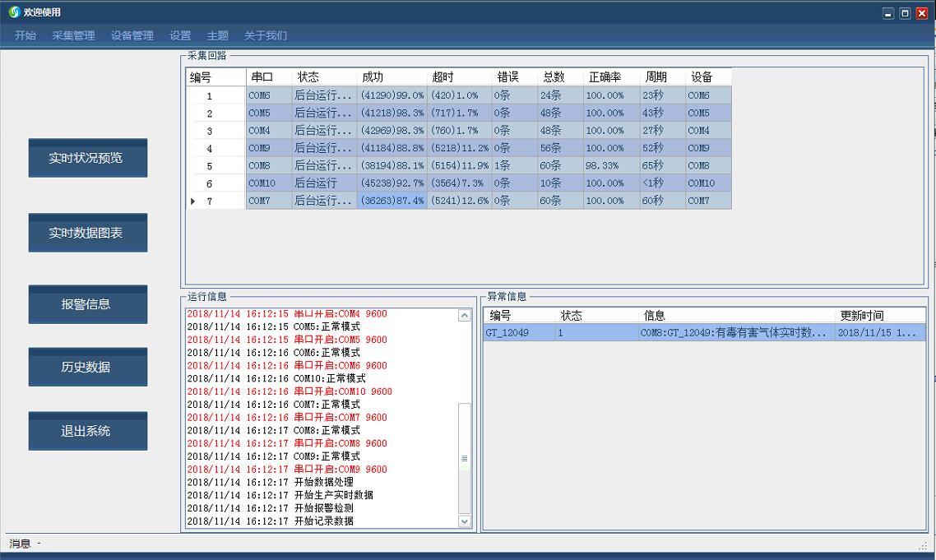Click 退出系统 to exit

(x=87, y=431)
